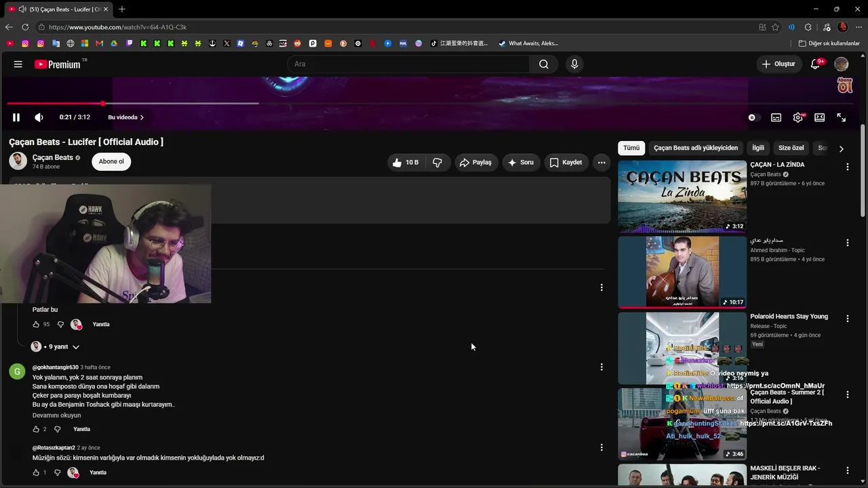Start voice search with microphone
Screen dimensions: 868x488
(574, 64)
